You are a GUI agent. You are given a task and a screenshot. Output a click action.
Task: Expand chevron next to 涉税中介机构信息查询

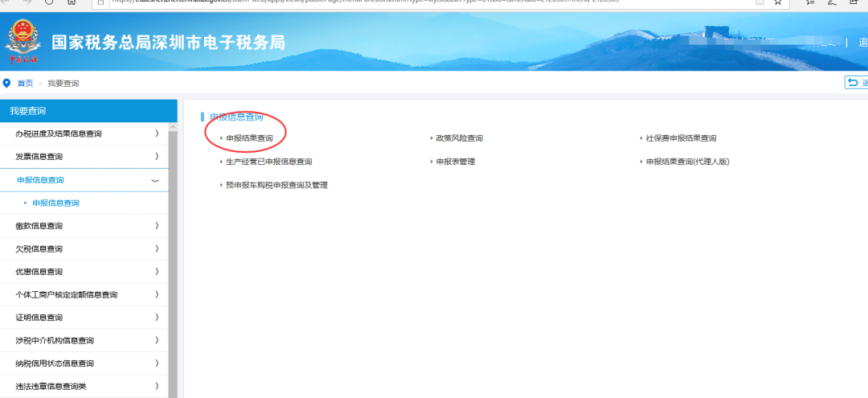click(x=158, y=340)
